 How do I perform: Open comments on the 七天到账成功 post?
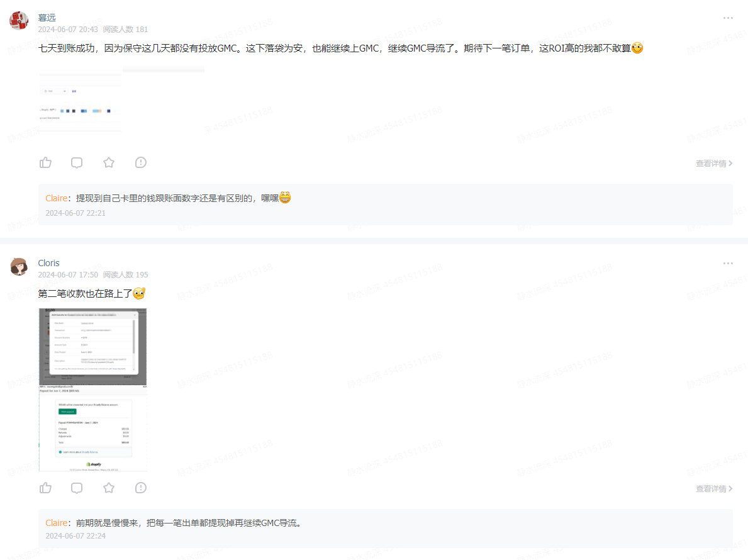(x=77, y=163)
